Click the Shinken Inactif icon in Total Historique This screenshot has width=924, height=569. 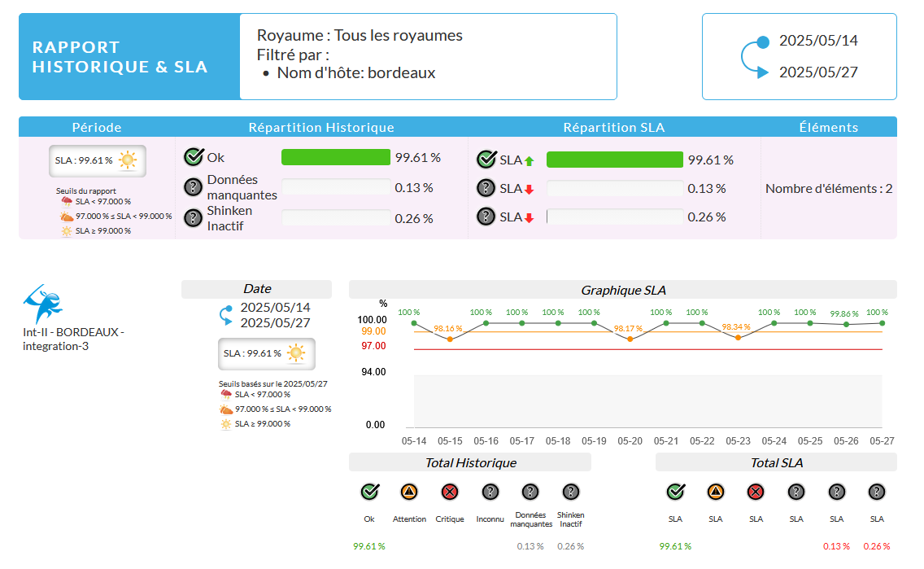[x=571, y=492]
